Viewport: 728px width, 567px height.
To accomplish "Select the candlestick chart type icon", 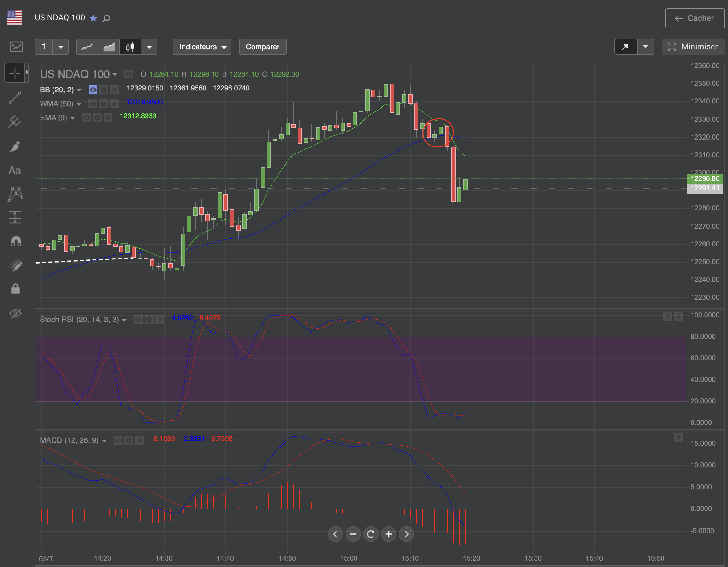I will pyautogui.click(x=130, y=47).
